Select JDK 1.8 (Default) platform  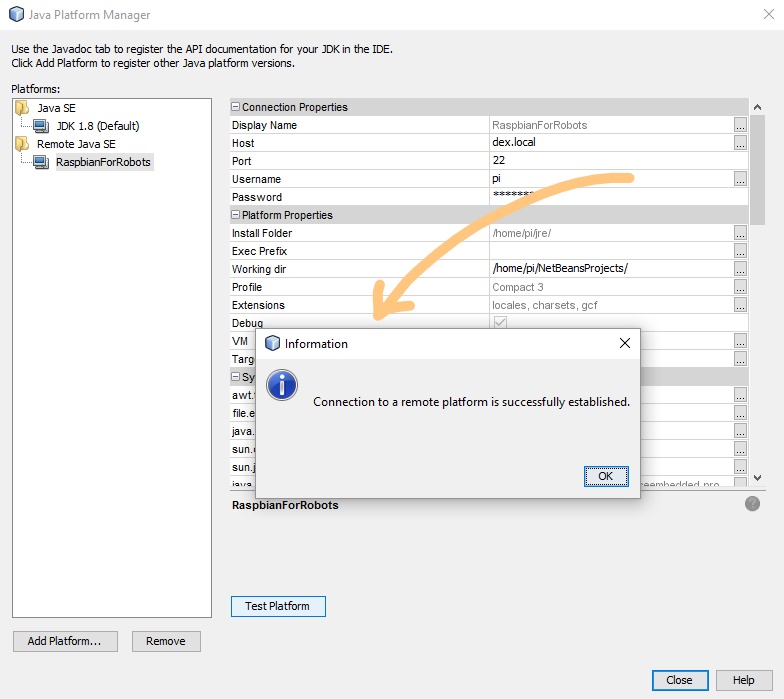(x=98, y=126)
